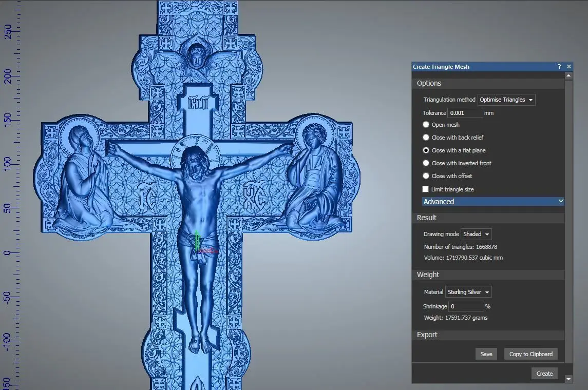Select Close with a flat plane
This screenshot has height=390, width=588.
[x=426, y=150]
